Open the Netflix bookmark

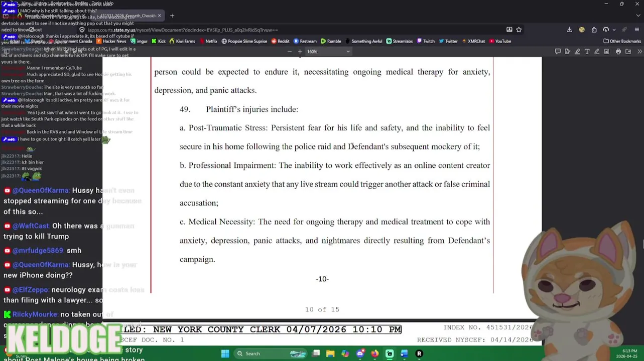(208, 41)
